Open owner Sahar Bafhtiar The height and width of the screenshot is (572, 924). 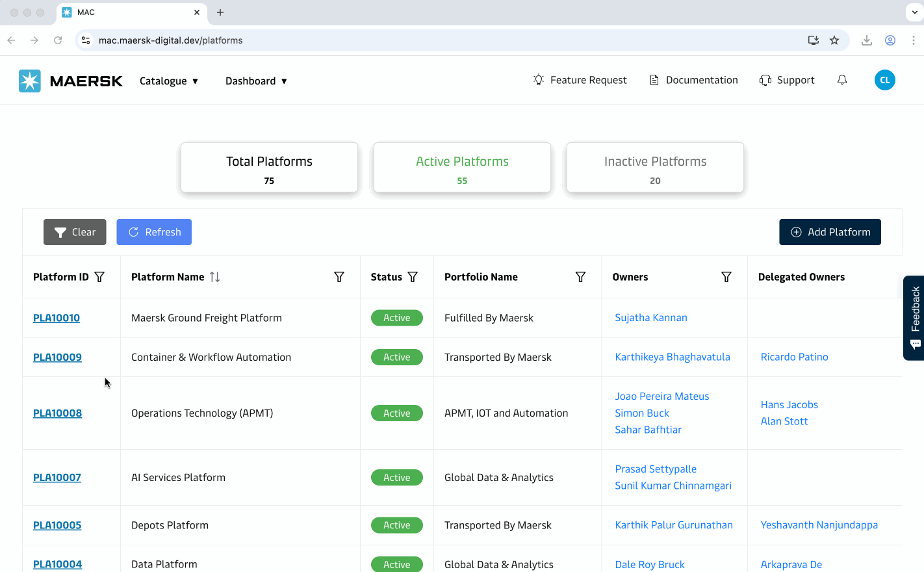coord(648,430)
